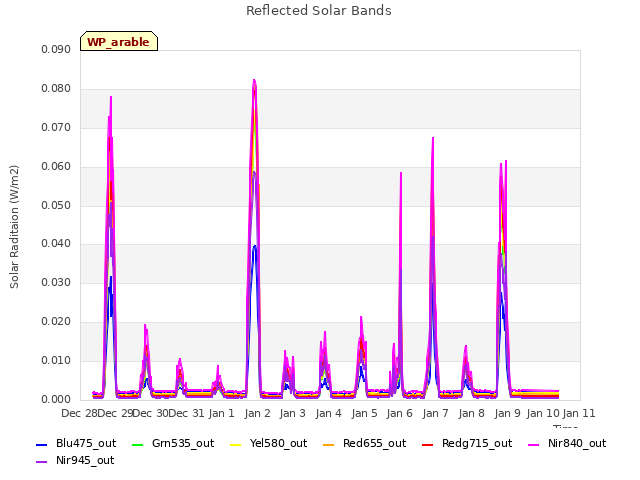This screenshot has width=640, height=480.
Task: Click the 0.040 y-axis tick label
Action: point(56,244)
